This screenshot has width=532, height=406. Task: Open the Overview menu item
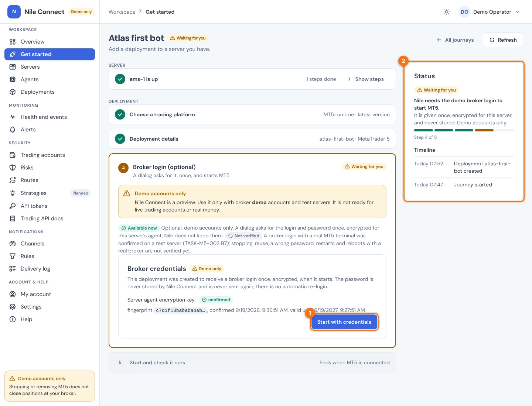click(x=50, y=42)
